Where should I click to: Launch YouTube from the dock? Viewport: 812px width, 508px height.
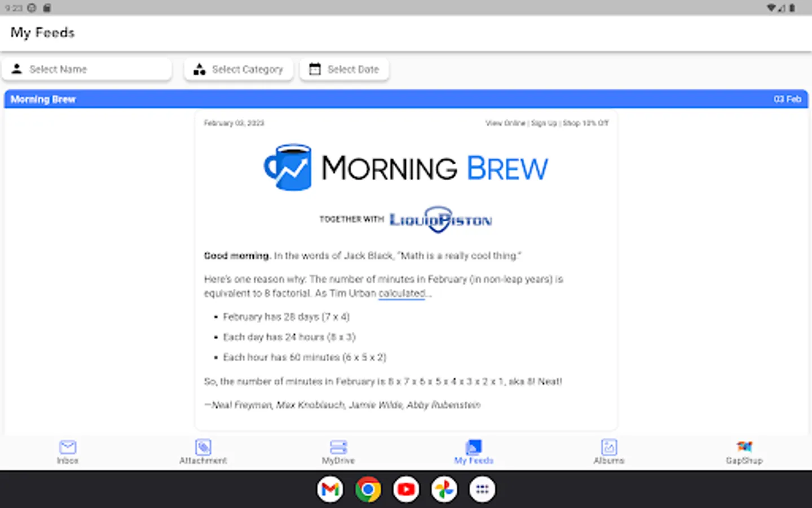tap(406, 489)
